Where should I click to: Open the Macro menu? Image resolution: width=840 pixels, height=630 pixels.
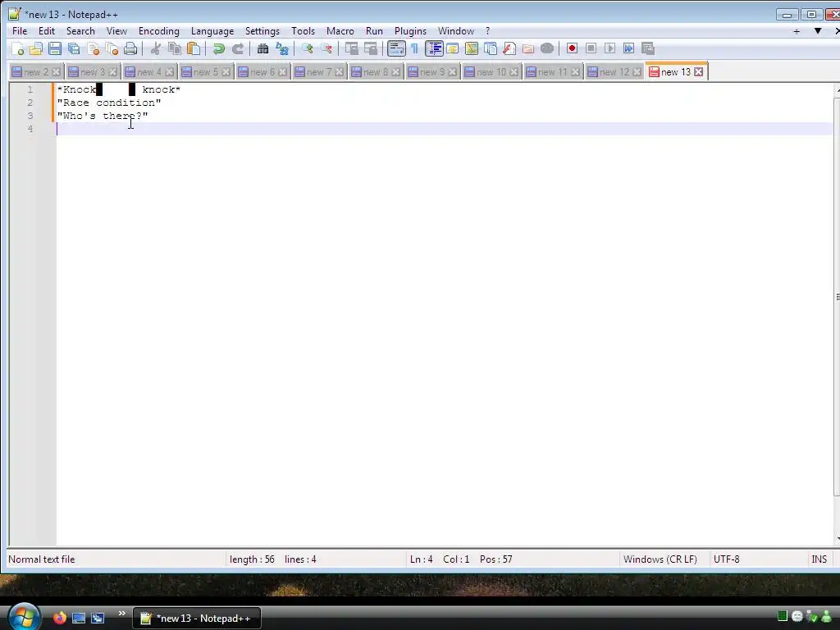click(x=340, y=31)
